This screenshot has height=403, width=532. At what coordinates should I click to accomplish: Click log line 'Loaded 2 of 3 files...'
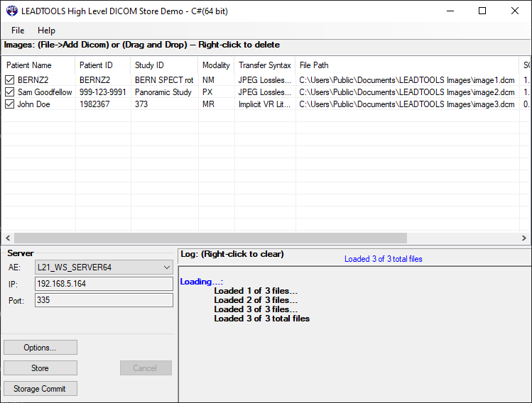point(256,300)
